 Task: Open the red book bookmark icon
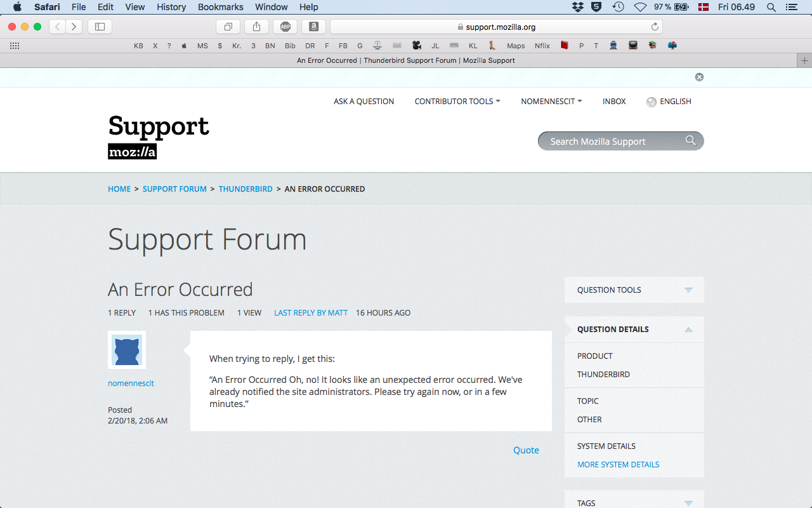point(564,46)
